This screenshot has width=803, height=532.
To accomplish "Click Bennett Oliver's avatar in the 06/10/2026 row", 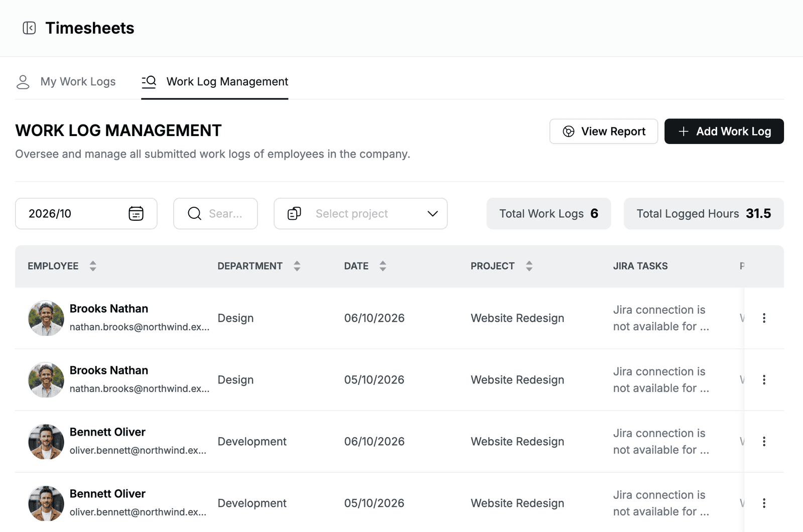I will [46, 442].
